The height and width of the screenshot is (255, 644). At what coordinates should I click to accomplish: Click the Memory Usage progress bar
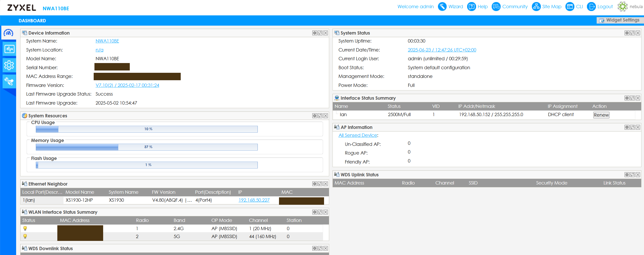click(x=147, y=147)
